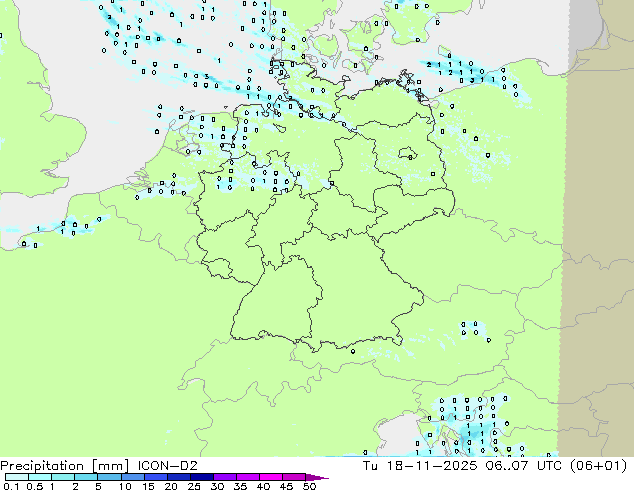634x490 pixels.
Task: Click the legend label '25'
Action: pyautogui.click(x=194, y=486)
